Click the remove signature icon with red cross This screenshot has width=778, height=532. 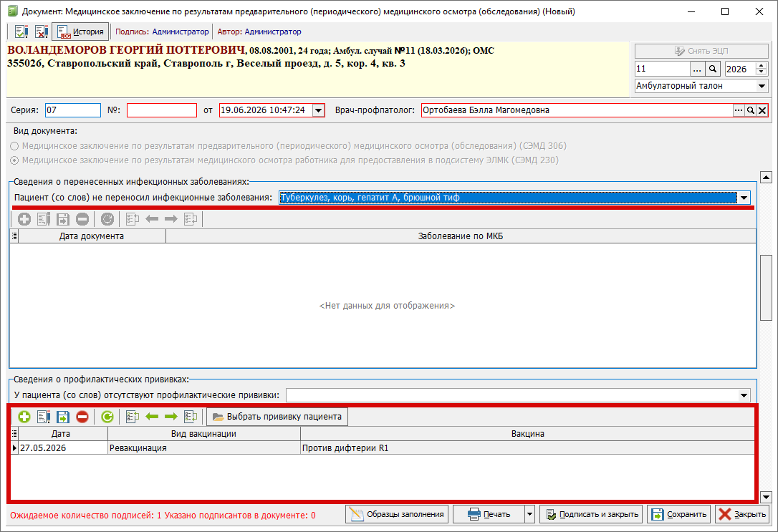(41, 32)
